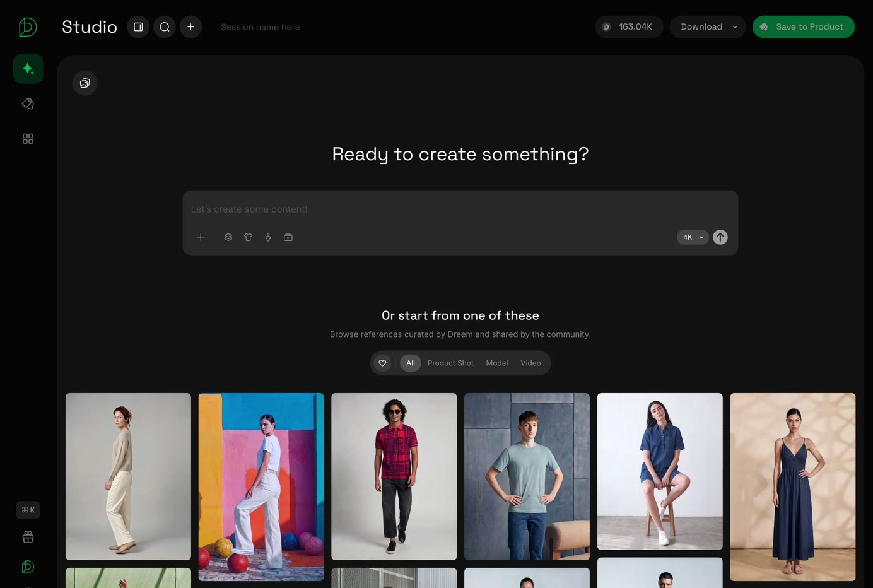The height and width of the screenshot is (588, 873).
Task: Click the Dreem logo in top-left corner
Action: (28, 27)
